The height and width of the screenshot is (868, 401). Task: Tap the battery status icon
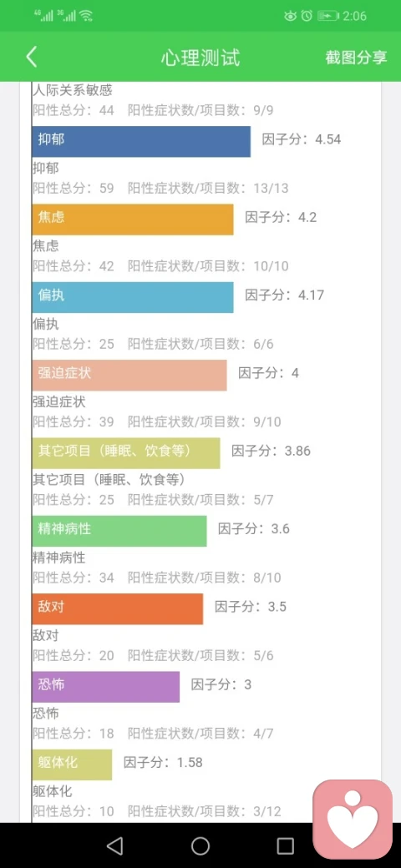[327, 16]
